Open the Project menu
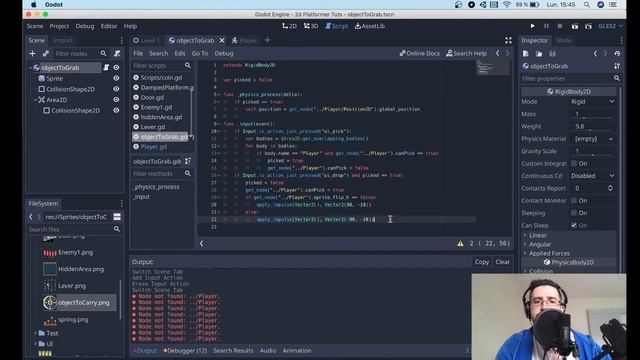640x360 pixels. (59, 26)
